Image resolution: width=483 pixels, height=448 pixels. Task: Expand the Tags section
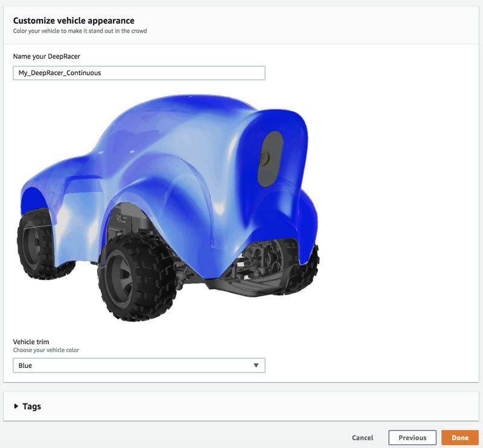(x=27, y=406)
